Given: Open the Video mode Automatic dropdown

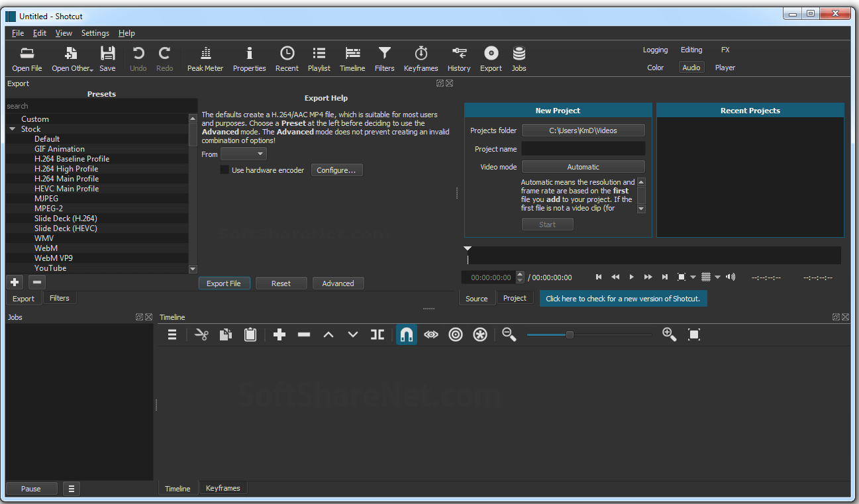Looking at the screenshot, I should 583,167.
